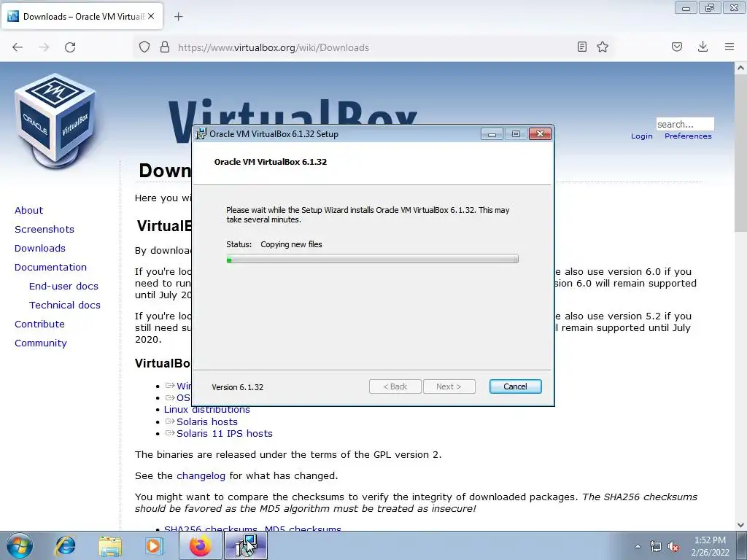Toggle reader view icon in address bar
The image size is (747, 560).
point(581,47)
